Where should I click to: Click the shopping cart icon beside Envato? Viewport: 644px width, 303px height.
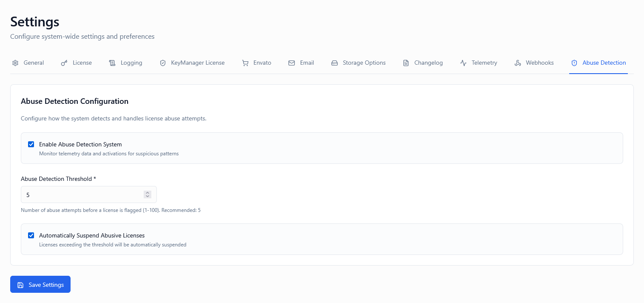tap(245, 63)
